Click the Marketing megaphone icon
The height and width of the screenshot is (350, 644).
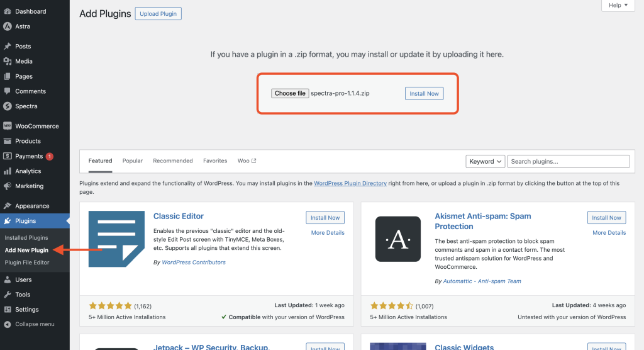(8, 186)
